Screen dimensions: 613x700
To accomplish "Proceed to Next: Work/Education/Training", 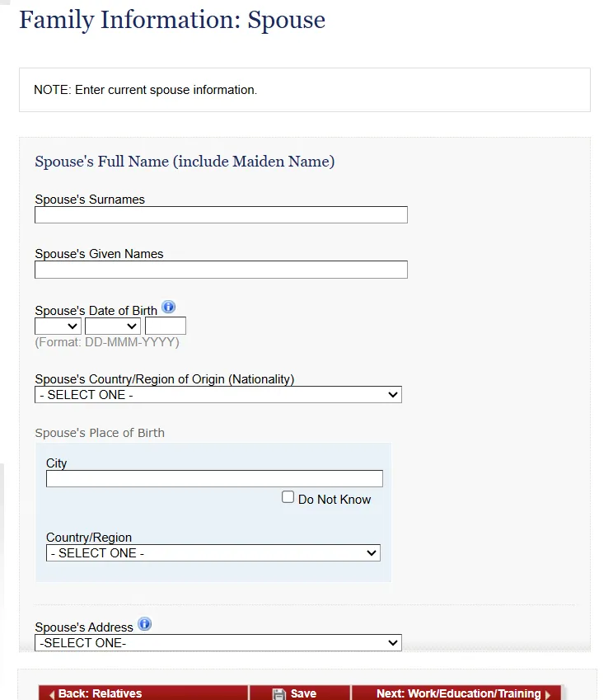I will point(458,693).
